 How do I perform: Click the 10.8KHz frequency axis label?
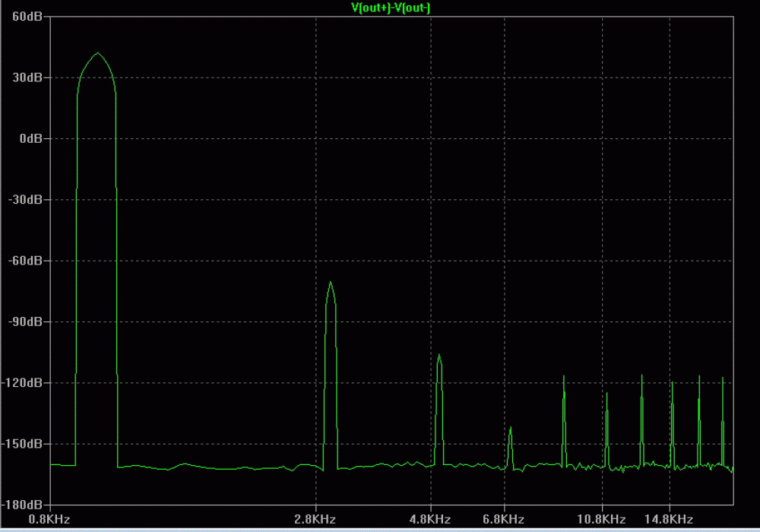pyautogui.click(x=601, y=519)
